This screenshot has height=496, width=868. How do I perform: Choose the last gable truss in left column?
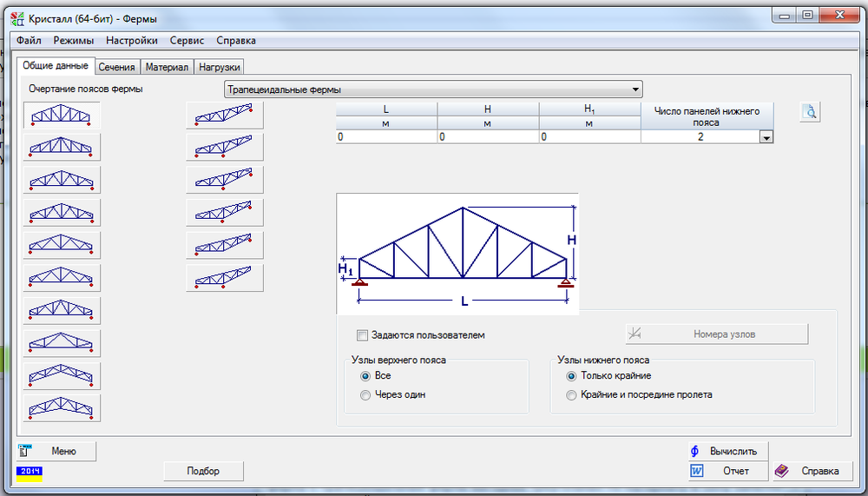(62, 408)
